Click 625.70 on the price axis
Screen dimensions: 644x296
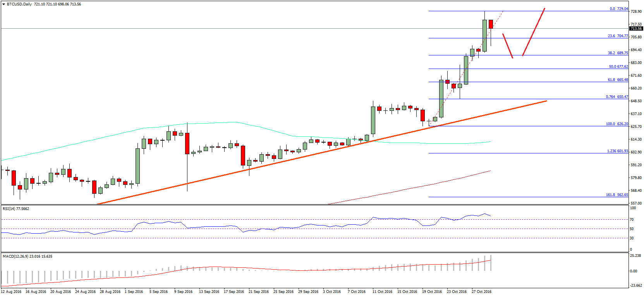(636, 127)
